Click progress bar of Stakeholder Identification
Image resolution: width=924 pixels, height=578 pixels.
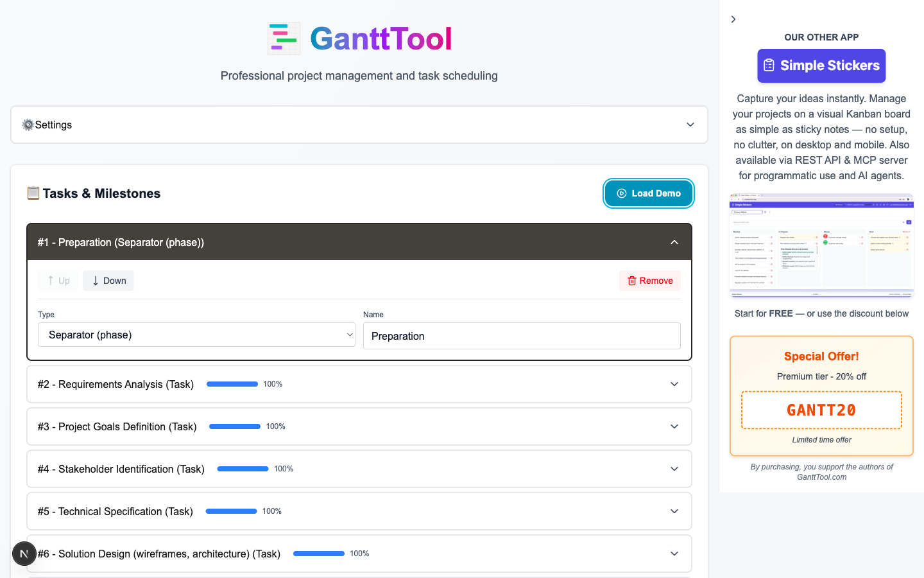coord(243,469)
